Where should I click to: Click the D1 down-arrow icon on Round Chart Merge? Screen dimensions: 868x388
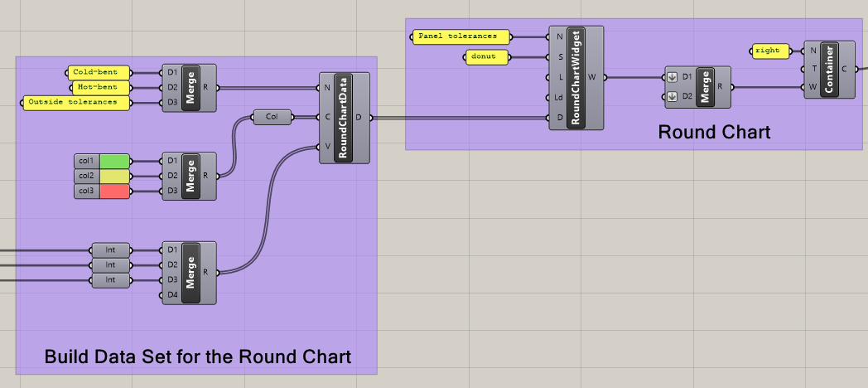[673, 77]
